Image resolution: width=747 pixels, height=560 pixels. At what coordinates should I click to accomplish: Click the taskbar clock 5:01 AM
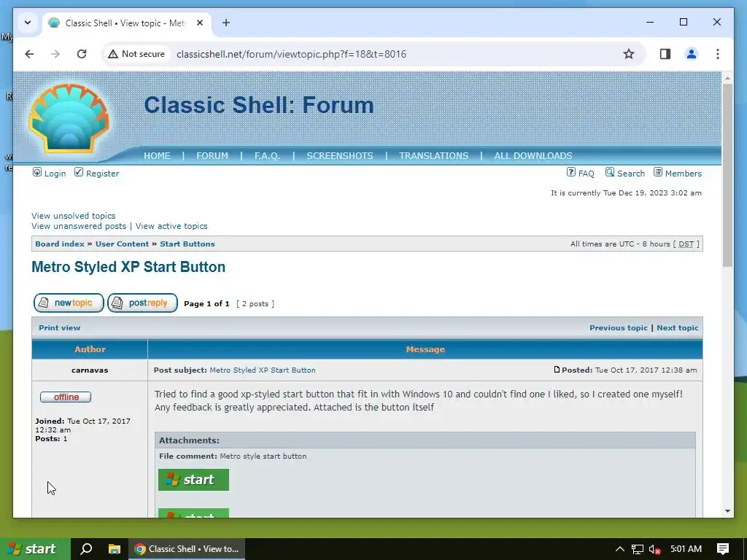pyautogui.click(x=686, y=549)
